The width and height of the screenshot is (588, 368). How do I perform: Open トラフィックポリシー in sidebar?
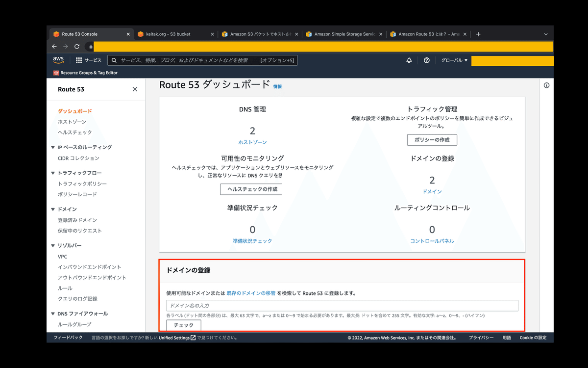click(x=82, y=184)
